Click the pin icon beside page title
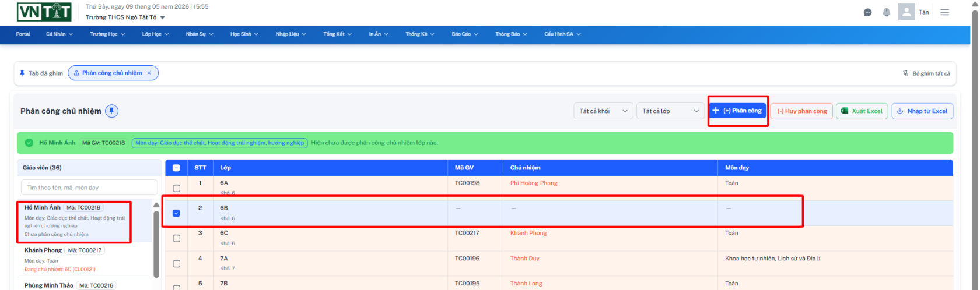The image size is (980, 290). 112,111
